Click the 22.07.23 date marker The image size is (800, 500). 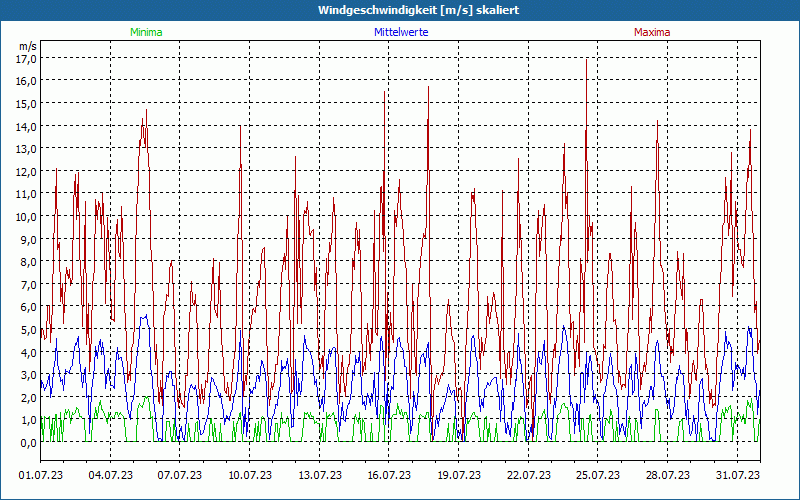tap(529, 475)
